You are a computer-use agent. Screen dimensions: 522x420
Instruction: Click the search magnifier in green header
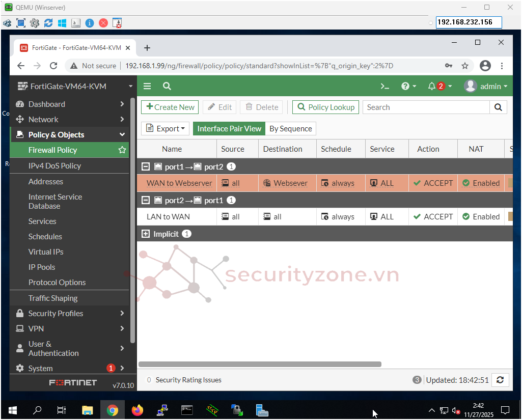click(167, 87)
